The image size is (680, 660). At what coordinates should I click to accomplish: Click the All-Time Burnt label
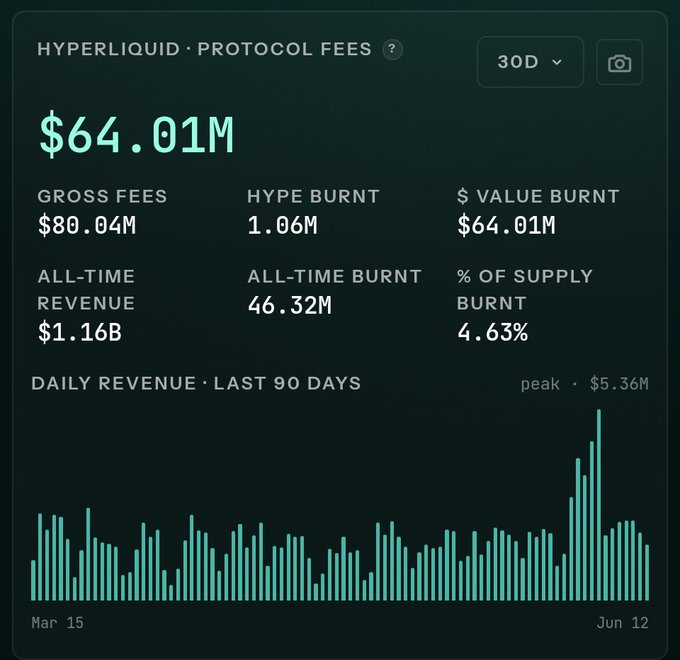334,276
